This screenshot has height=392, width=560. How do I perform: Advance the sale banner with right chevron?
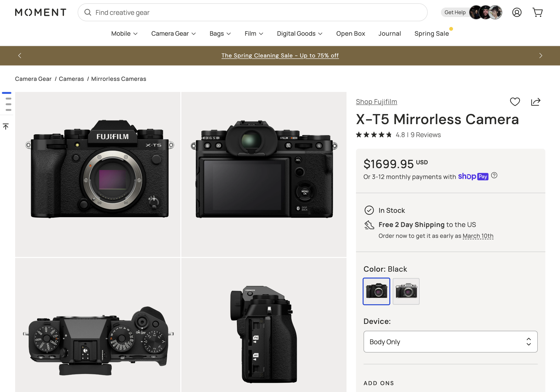[x=541, y=56]
